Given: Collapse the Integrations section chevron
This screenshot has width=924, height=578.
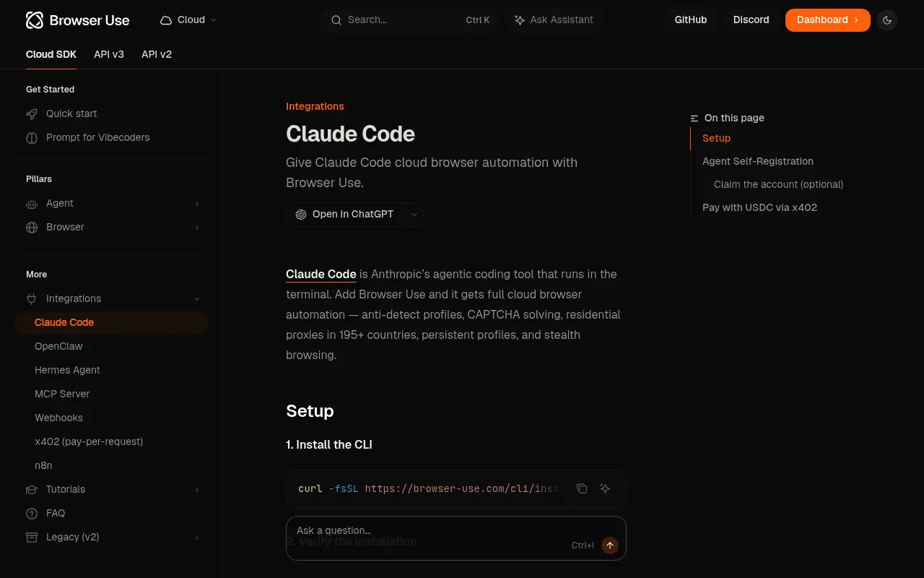Looking at the screenshot, I should 197,298.
